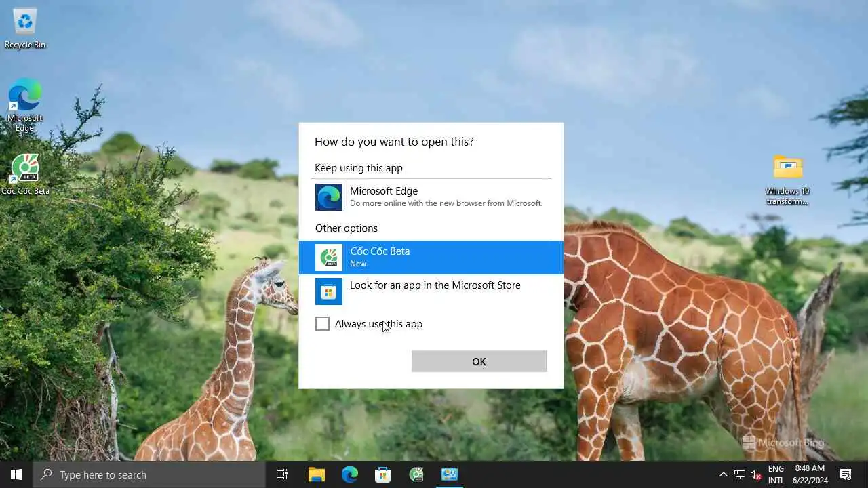This screenshot has height=488, width=868.
Task: Select the Windows 10 transformation folder on desktop
Action: (787, 180)
